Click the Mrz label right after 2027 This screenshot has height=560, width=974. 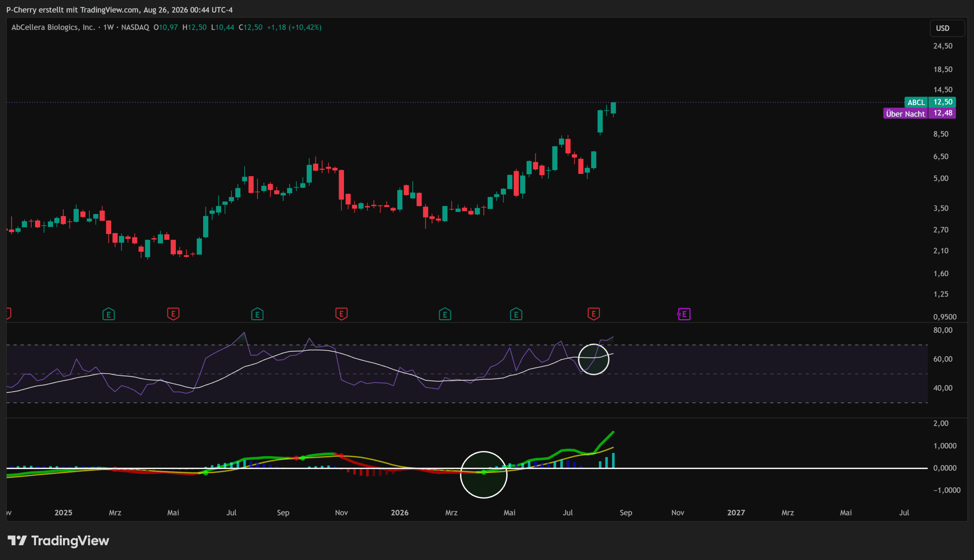point(788,513)
